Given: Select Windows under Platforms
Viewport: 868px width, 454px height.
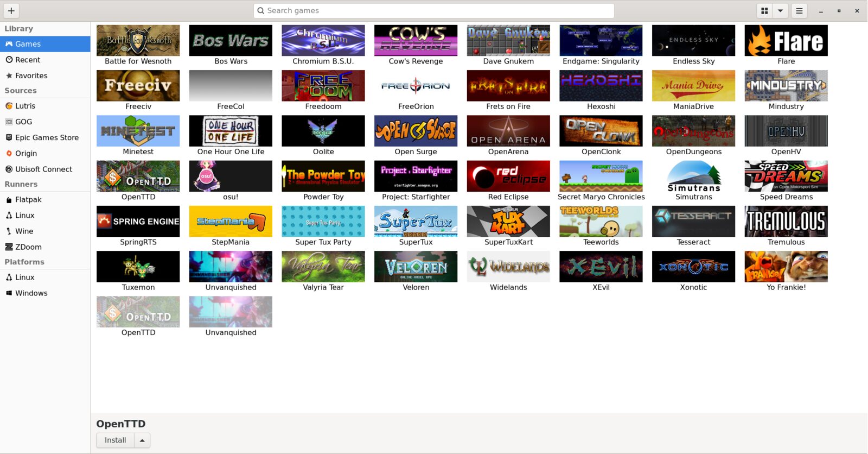Looking at the screenshot, I should 45,293.
